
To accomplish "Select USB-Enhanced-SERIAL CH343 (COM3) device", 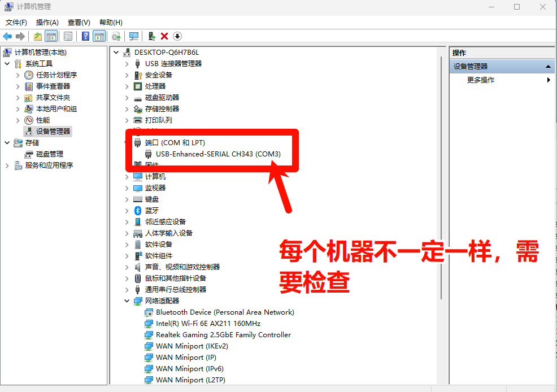I will [x=218, y=154].
